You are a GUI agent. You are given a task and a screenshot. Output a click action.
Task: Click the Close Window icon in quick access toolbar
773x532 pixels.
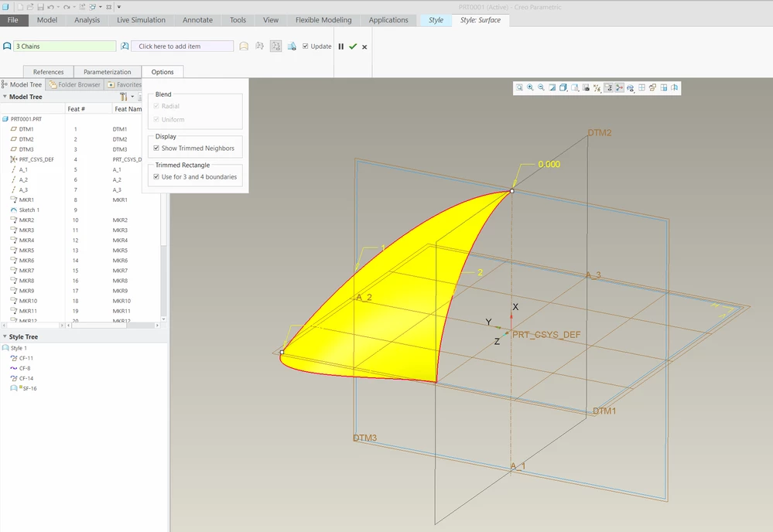[109, 7]
